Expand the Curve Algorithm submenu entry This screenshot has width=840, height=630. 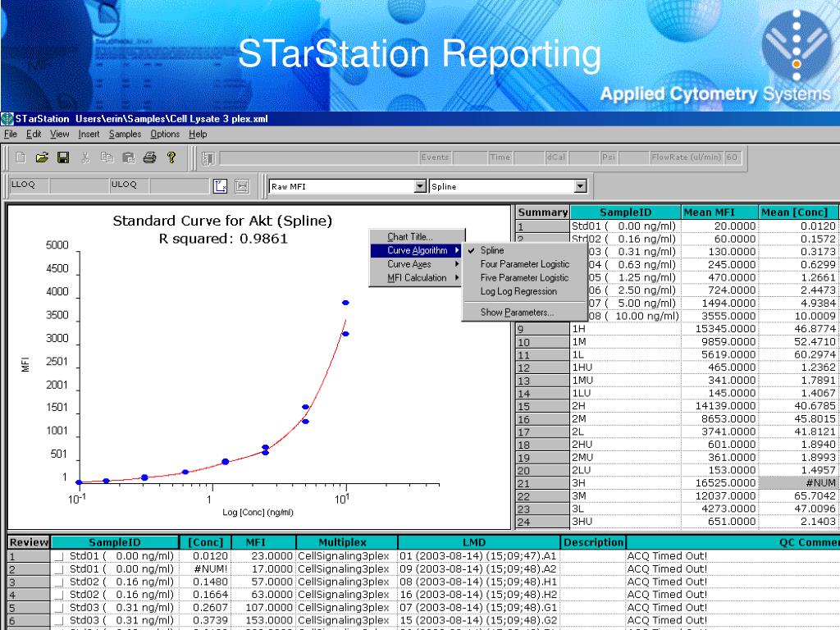tap(416, 250)
